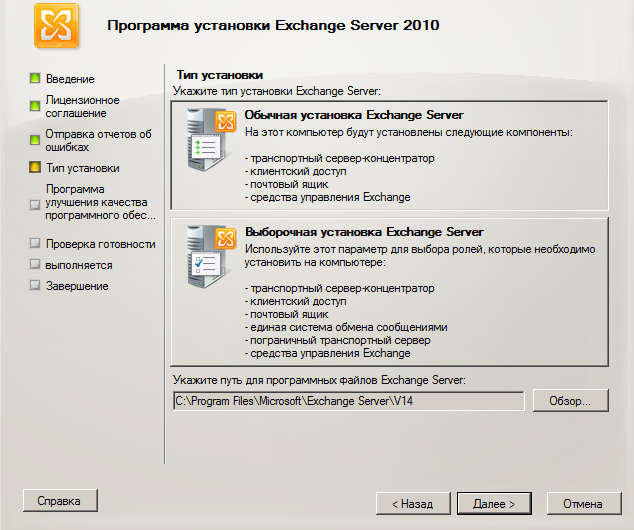
Task: Click единая система обмена сообщениями line
Action: [x=346, y=327]
